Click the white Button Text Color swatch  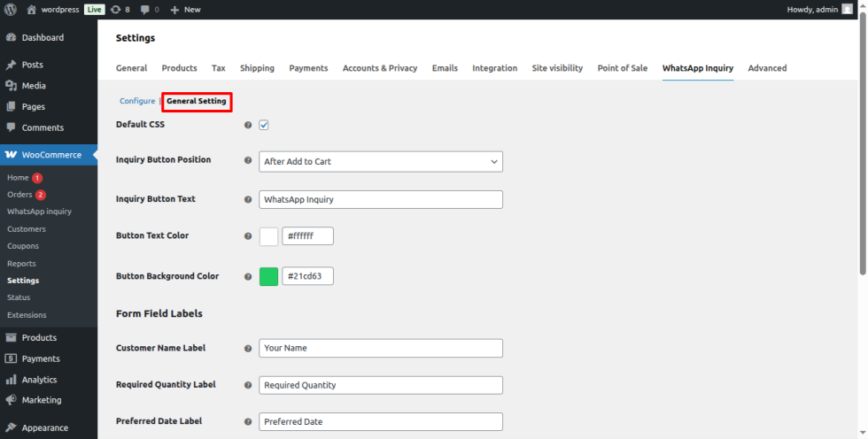[269, 236]
